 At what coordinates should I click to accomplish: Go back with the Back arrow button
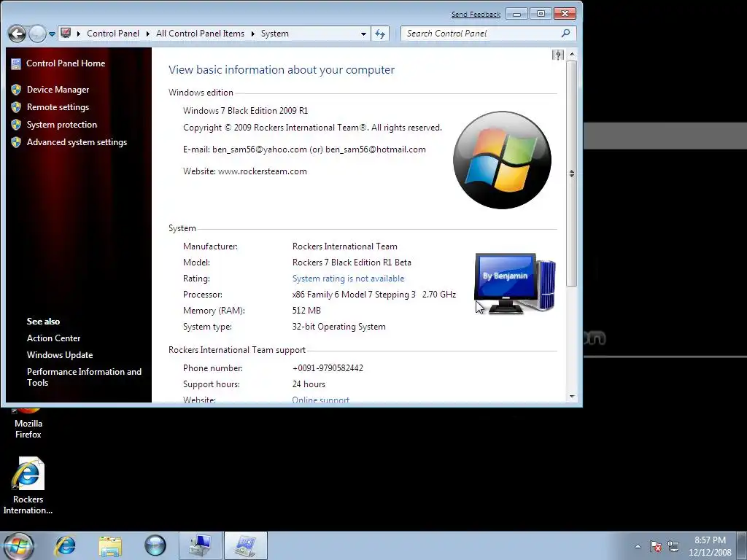pyautogui.click(x=18, y=34)
